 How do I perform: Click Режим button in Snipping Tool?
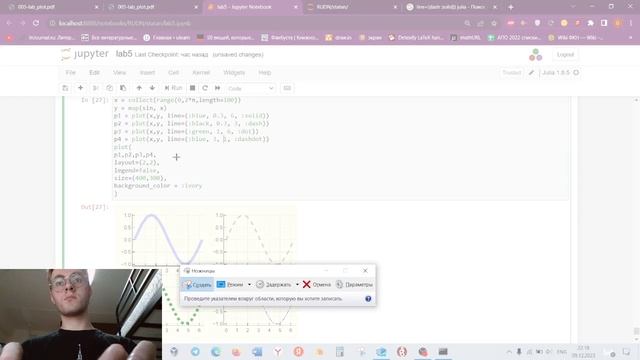(230, 284)
